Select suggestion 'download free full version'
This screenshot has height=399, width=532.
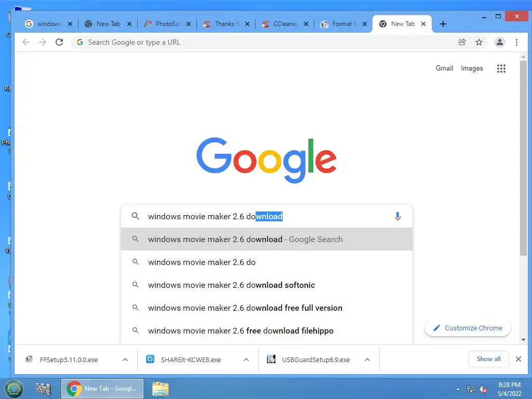[x=267, y=308]
